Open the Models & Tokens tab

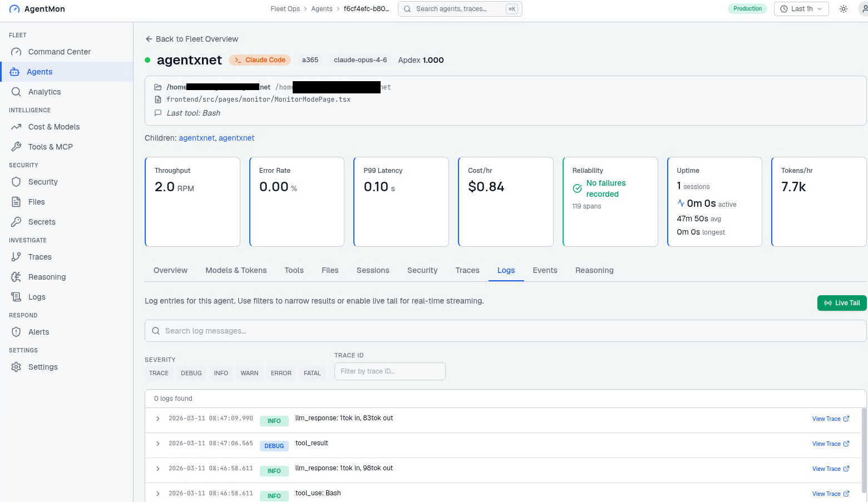[x=236, y=270]
